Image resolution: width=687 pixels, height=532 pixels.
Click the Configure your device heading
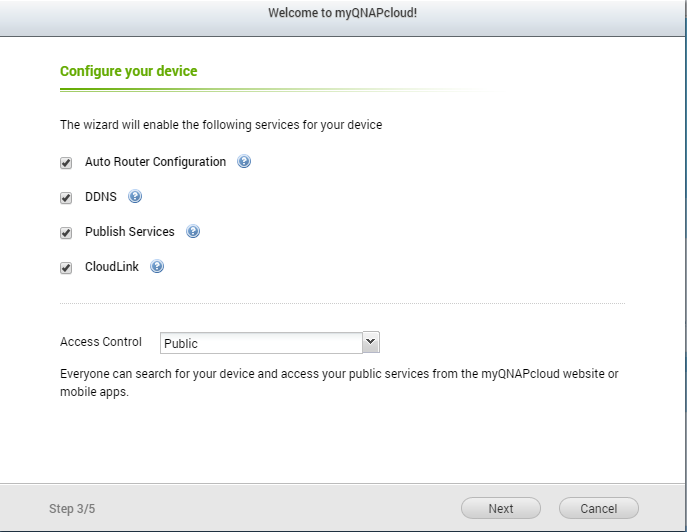click(x=128, y=71)
